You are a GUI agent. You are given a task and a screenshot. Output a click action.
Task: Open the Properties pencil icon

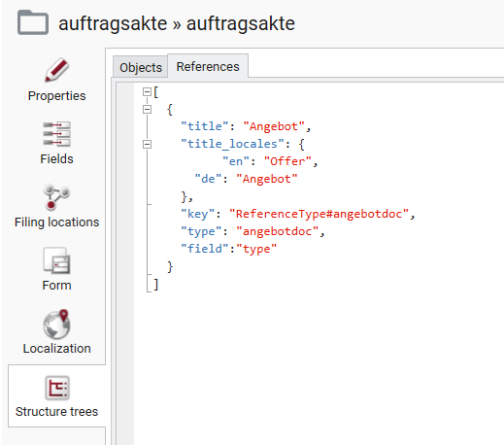pos(57,70)
